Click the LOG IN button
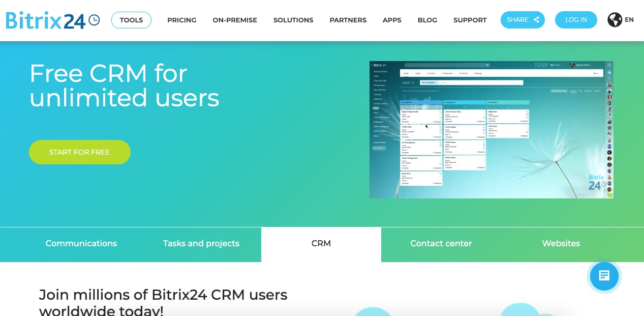Viewport: 644px width, 316px height. (575, 20)
